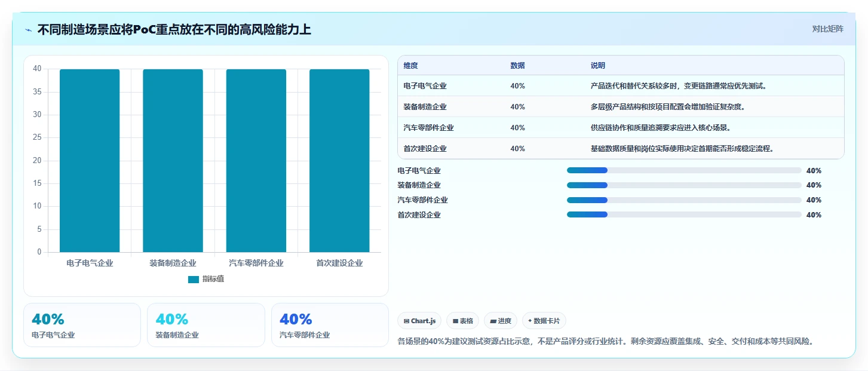Click the 首次建设企业 bar in the chart

(339, 161)
